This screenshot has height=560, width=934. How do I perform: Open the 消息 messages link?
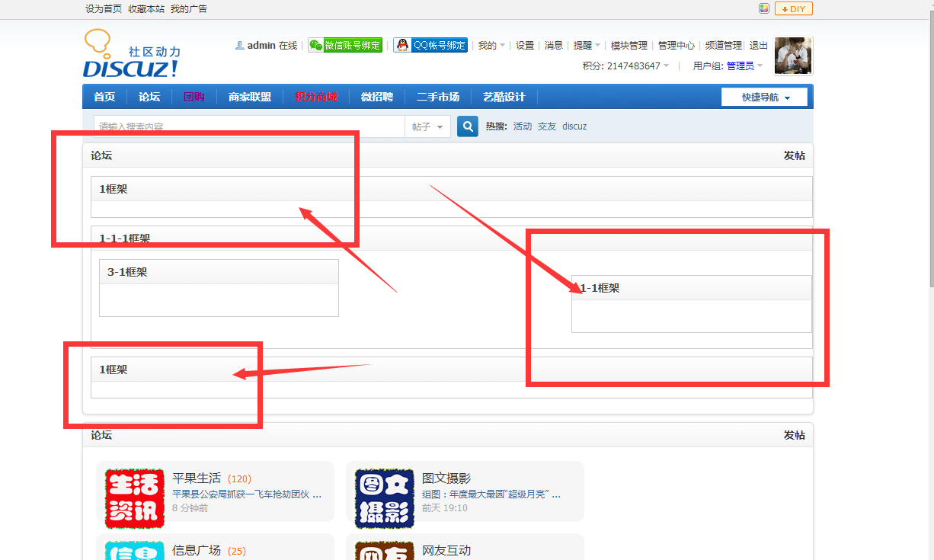point(554,46)
